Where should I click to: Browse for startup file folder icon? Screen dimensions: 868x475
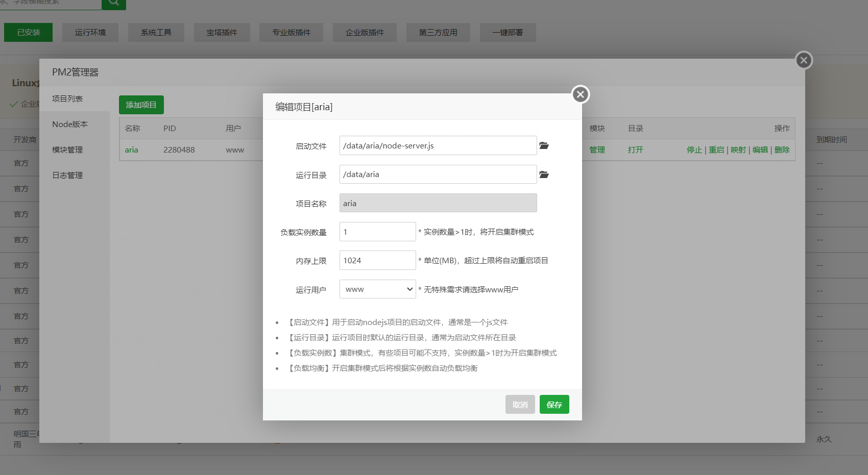(x=544, y=145)
